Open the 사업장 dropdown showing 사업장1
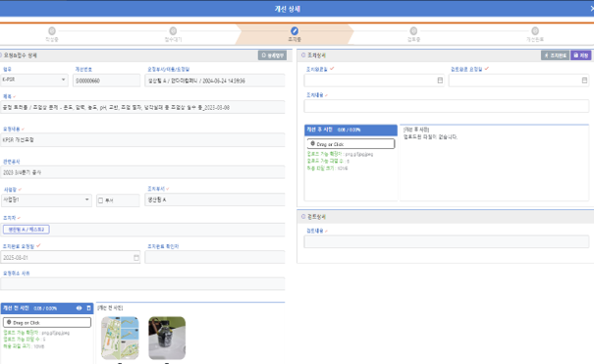This screenshot has height=364, width=594. pos(46,200)
